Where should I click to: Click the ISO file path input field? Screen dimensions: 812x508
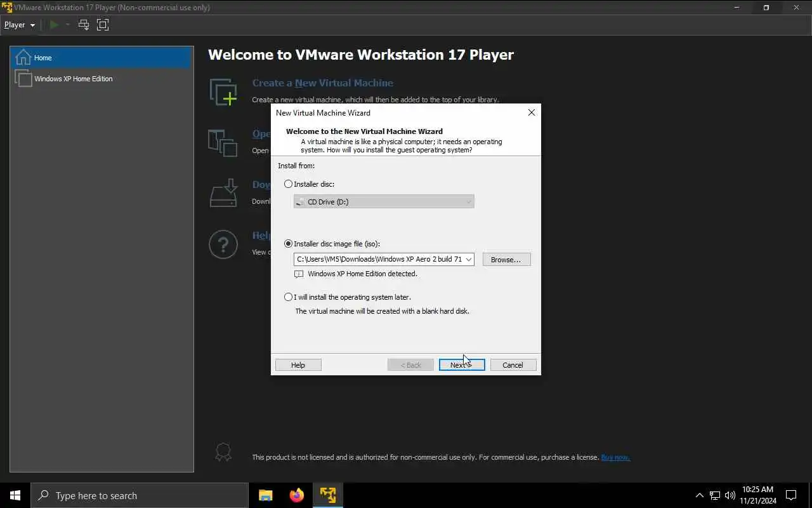tap(379, 259)
